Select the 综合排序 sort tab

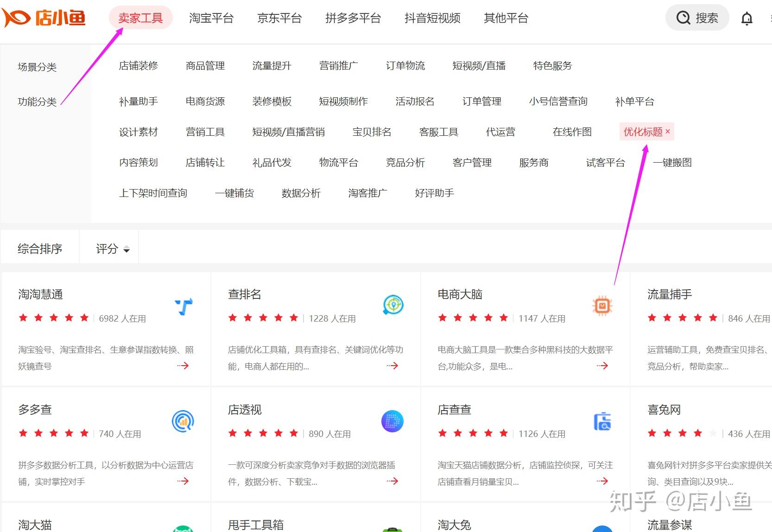(40, 249)
